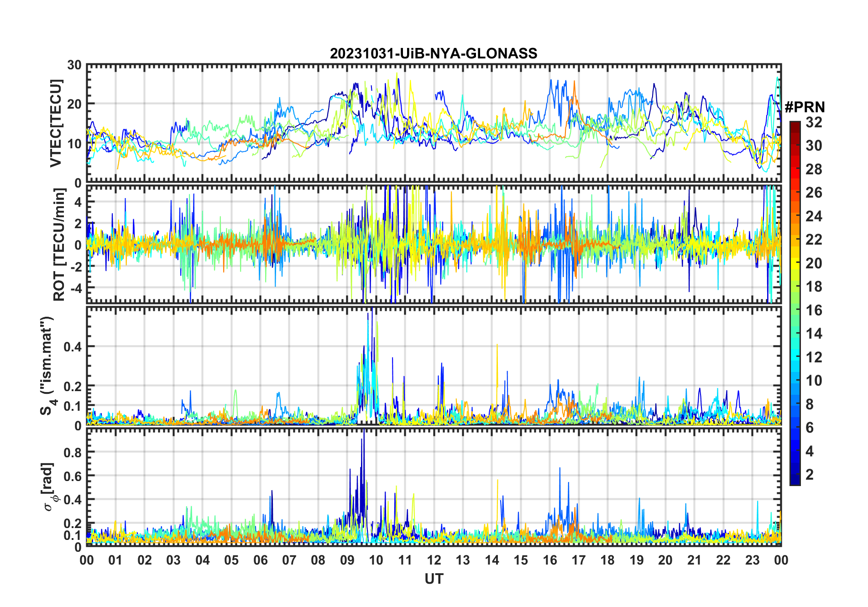868x607 pixels.
Task: Click sigma phi y-axis tick label 0.8
Action: coord(72,452)
